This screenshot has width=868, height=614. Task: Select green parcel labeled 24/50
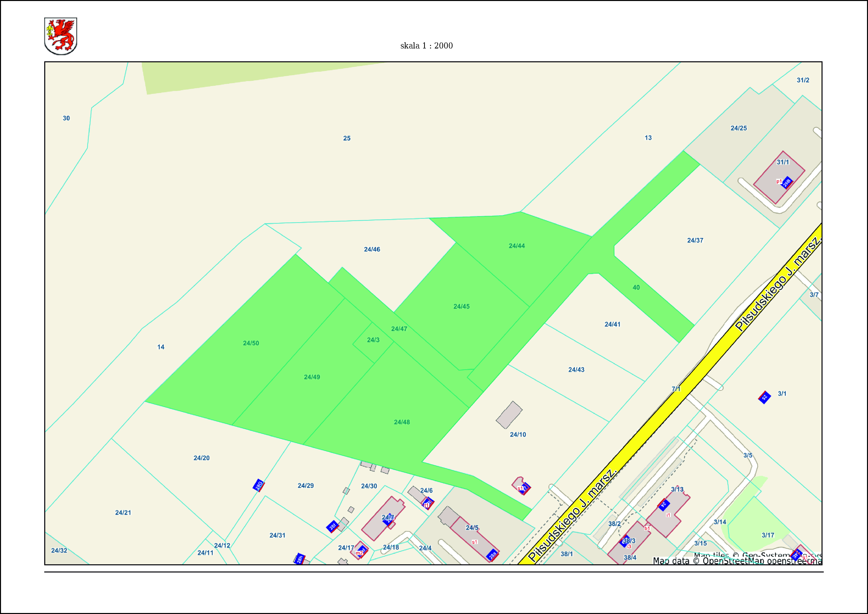[x=251, y=343]
